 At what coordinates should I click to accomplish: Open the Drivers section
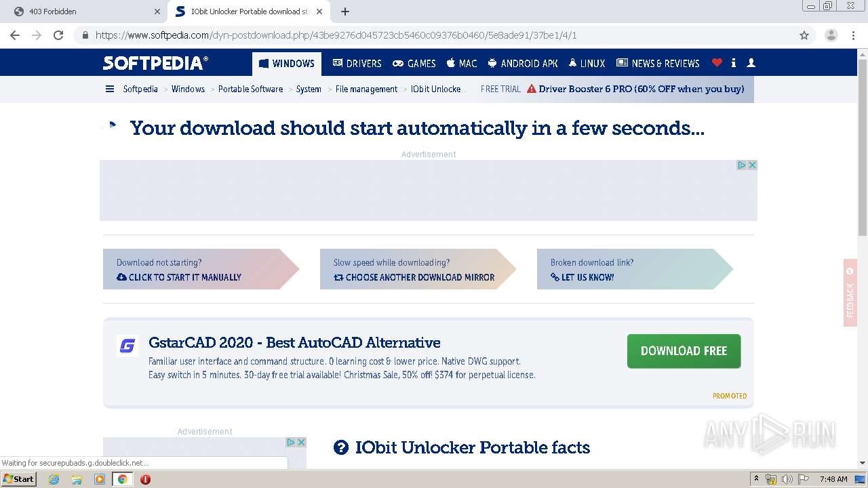[357, 64]
